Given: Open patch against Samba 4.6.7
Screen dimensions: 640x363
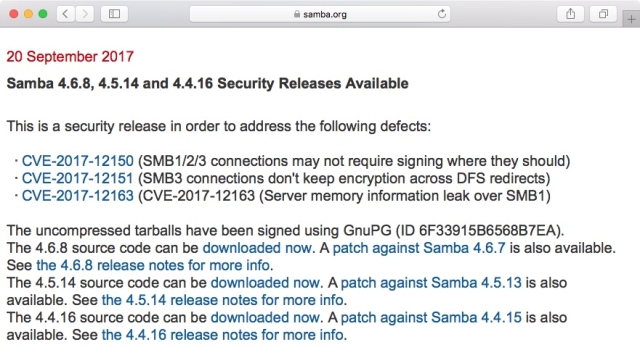Looking at the screenshot, I should pos(419,248).
